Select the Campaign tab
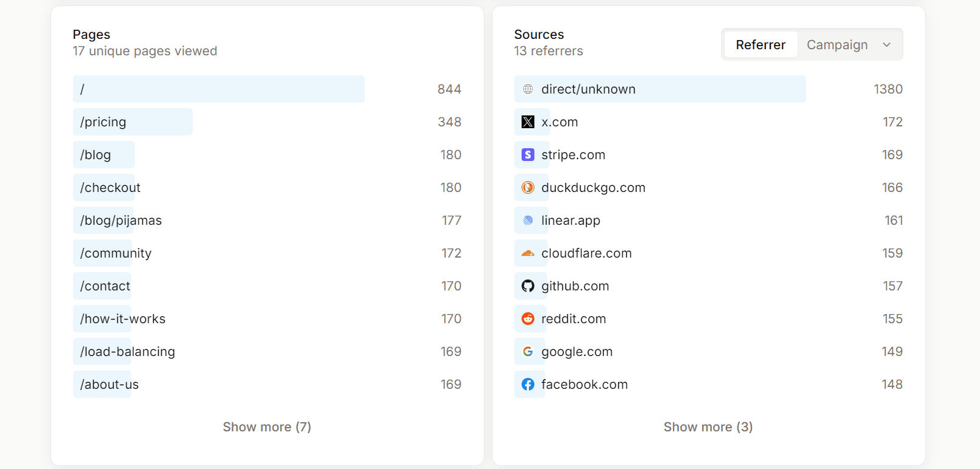The width and height of the screenshot is (980, 469). [837, 45]
